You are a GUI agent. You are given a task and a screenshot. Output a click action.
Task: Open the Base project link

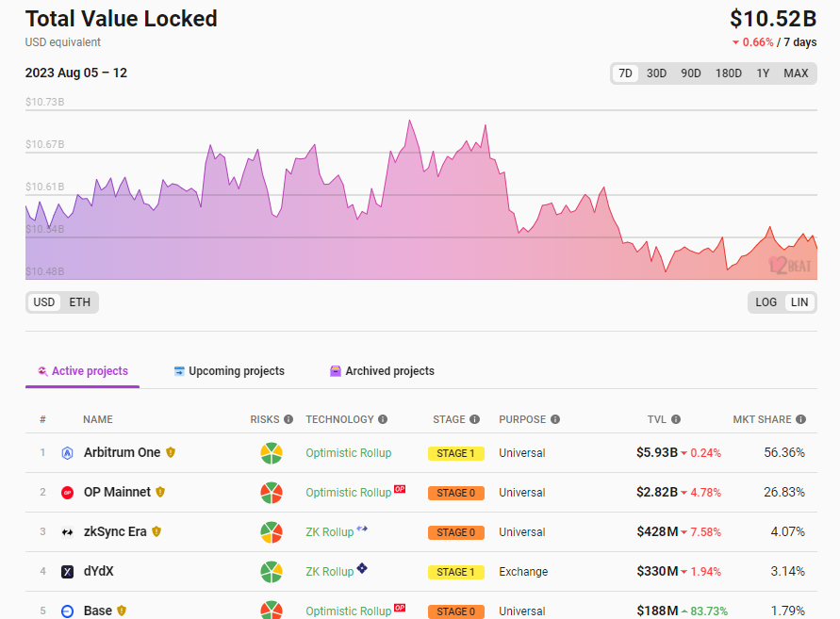98,611
